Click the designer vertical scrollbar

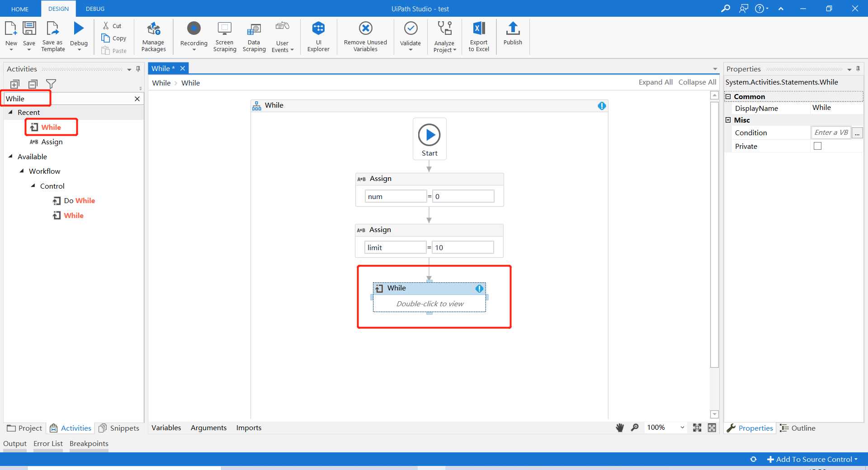[x=714, y=234]
